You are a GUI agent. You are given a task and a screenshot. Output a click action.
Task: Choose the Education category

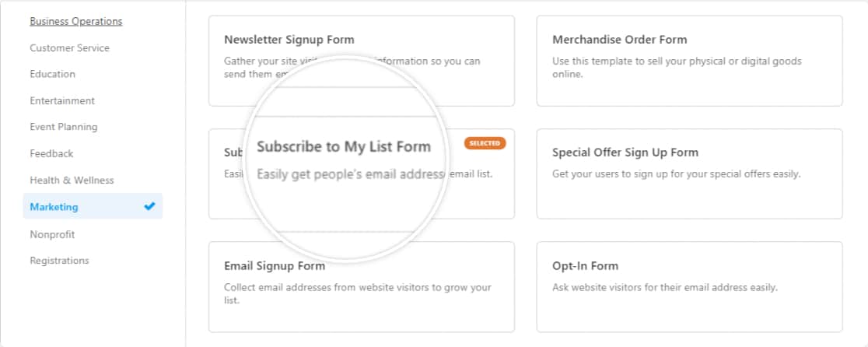(52, 75)
